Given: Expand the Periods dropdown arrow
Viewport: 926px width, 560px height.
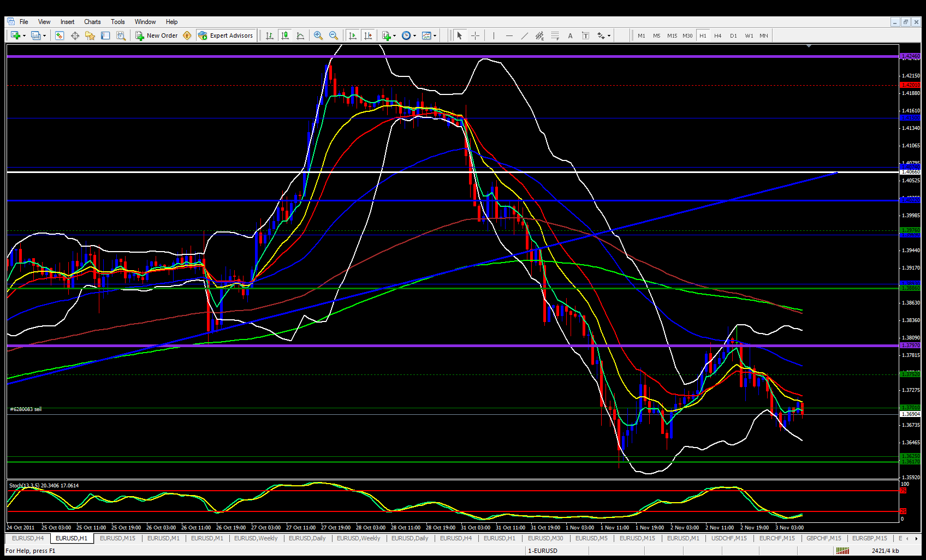Looking at the screenshot, I should (414, 35).
